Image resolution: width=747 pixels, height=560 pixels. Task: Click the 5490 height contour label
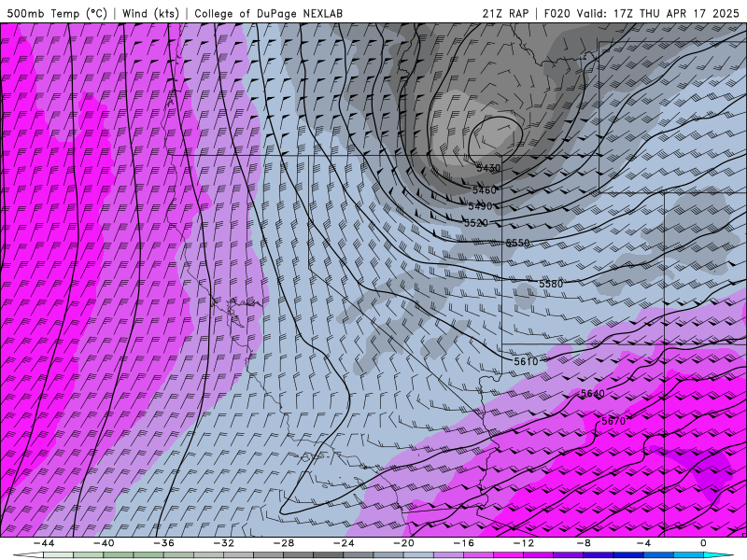click(480, 206)
